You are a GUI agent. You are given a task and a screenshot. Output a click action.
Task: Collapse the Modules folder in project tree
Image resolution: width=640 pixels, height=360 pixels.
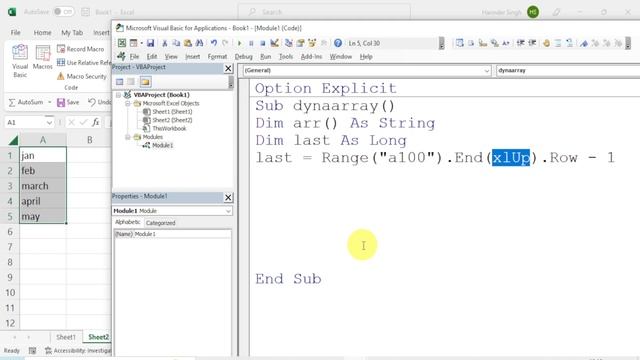click(128, 137)
